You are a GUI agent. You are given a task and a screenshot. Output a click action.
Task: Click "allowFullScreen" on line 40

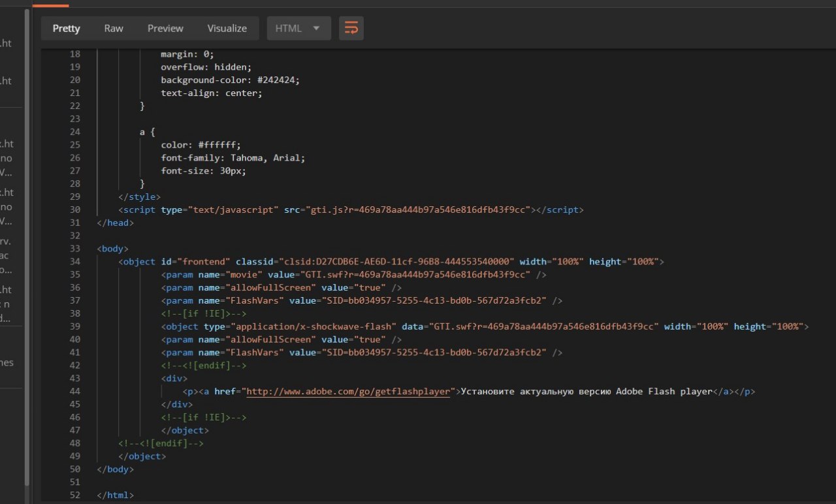(x=270, y=339)
